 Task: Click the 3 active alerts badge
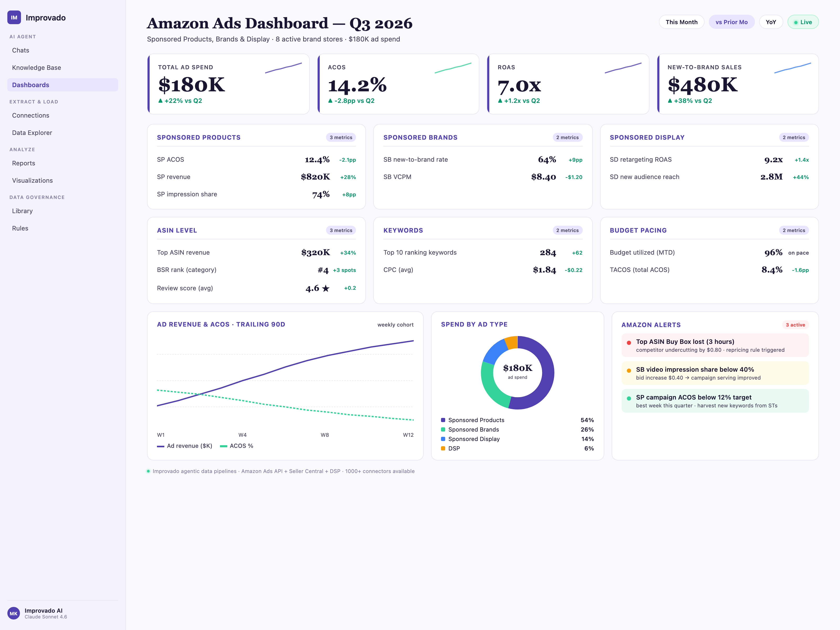click(795, 325)
